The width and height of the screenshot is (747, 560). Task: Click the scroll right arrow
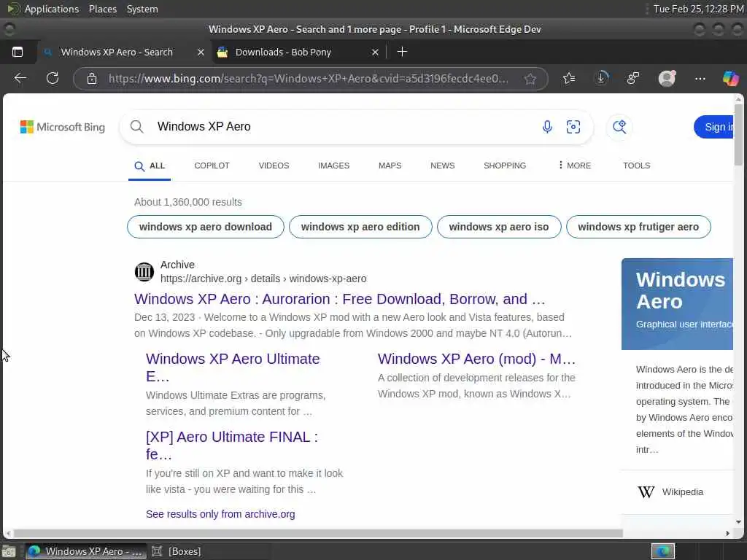[x=727, y=533]
